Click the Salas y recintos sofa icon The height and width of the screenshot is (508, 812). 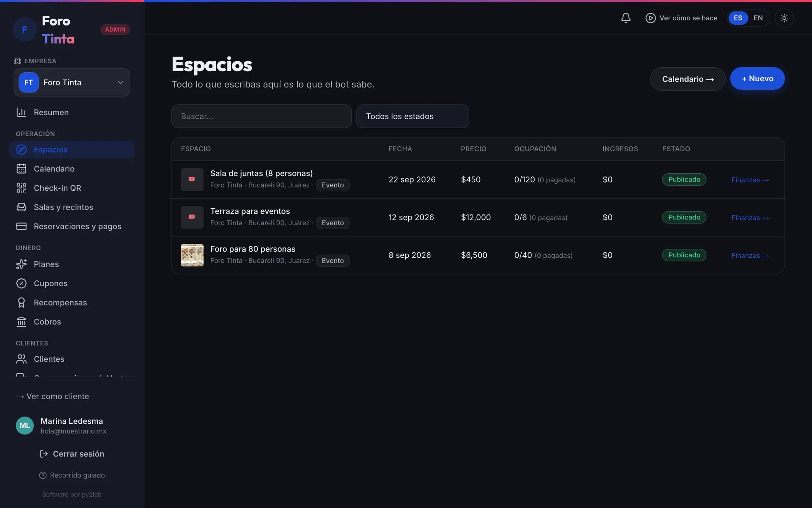21,207
